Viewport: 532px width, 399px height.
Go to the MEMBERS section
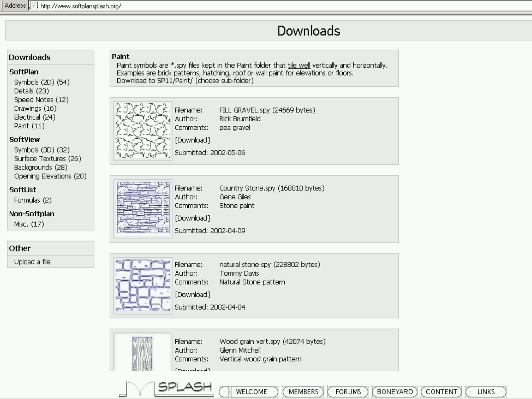point(303,392)
